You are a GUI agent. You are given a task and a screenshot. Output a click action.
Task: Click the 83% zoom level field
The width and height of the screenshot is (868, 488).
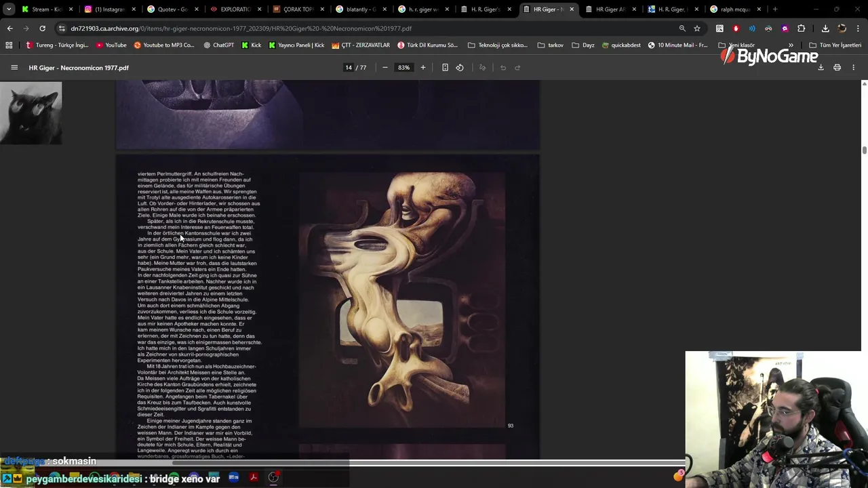404,68
